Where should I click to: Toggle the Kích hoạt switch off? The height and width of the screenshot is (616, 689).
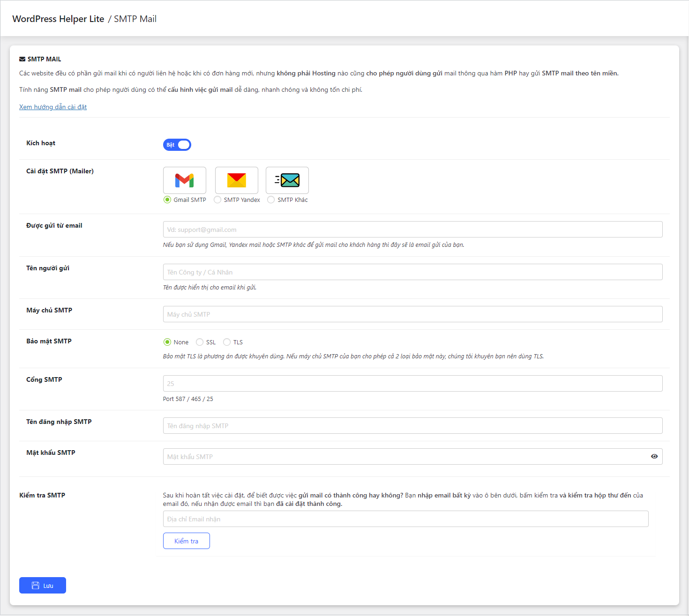[177, 145]
